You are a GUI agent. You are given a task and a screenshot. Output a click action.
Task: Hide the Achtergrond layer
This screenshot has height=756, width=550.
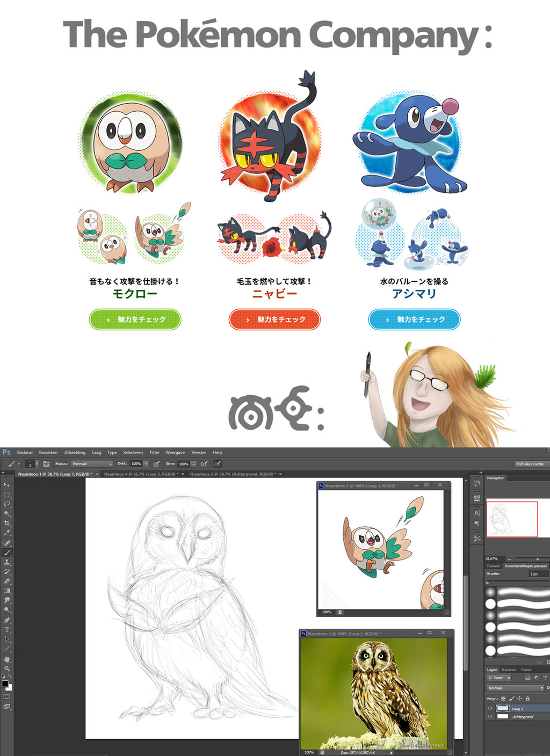tap(490, 716)
